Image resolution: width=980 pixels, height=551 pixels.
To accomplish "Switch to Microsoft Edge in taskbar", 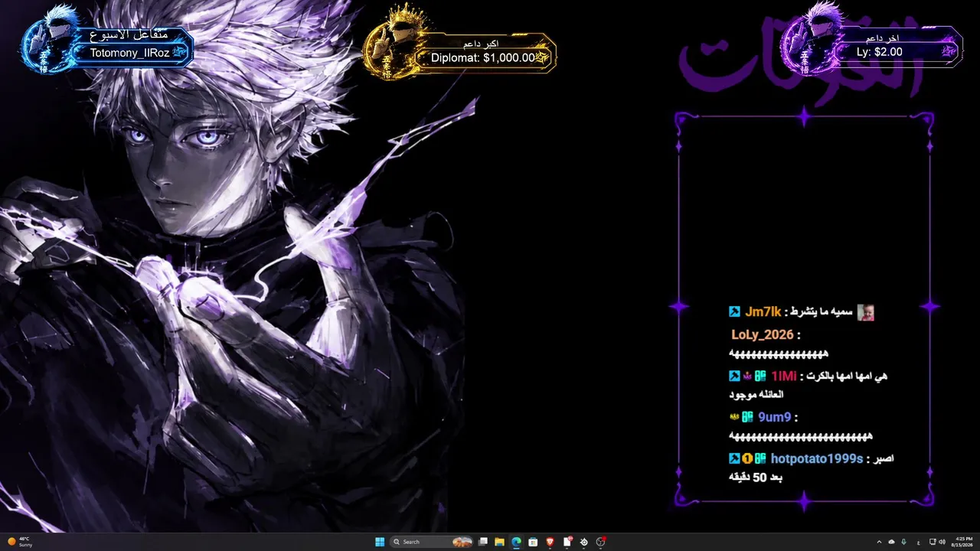I will coord(516,542).
